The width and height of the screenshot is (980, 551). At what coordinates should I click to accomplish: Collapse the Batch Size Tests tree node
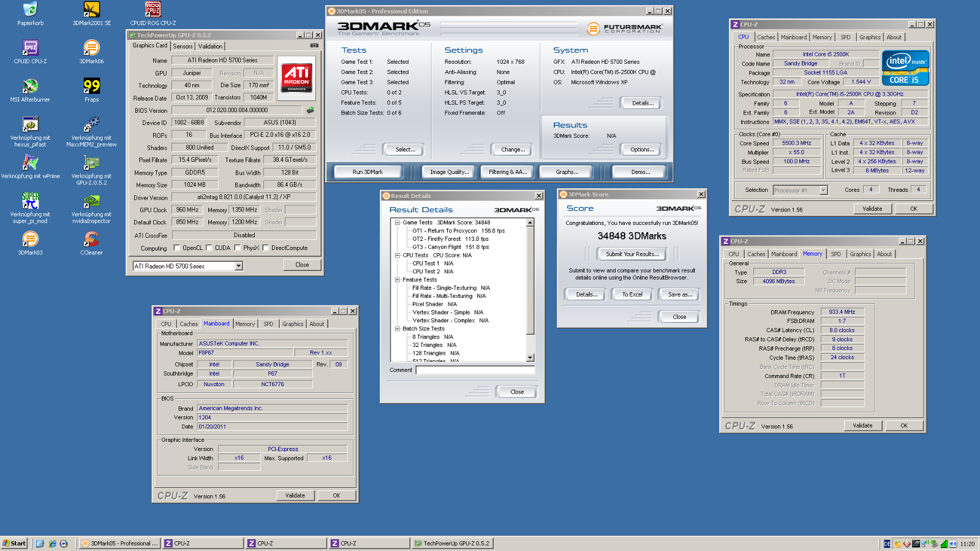point(397,329)
